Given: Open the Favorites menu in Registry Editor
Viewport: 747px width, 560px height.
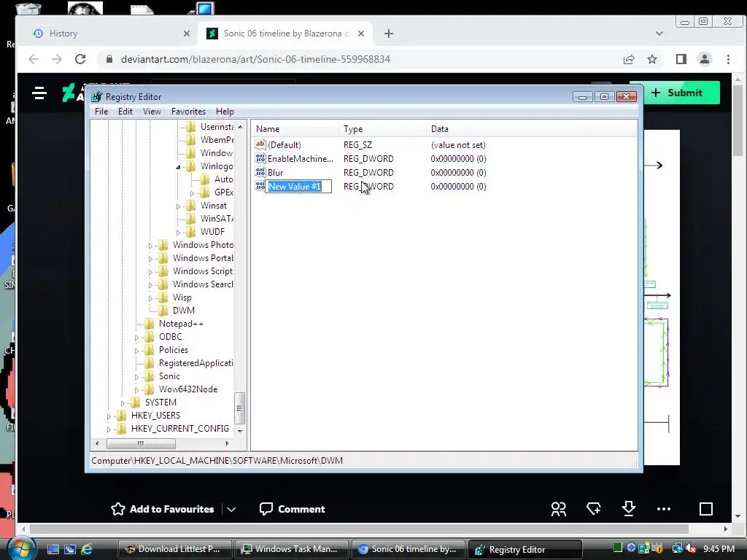Looking at the screenshot, I should (x=188, y=112).
